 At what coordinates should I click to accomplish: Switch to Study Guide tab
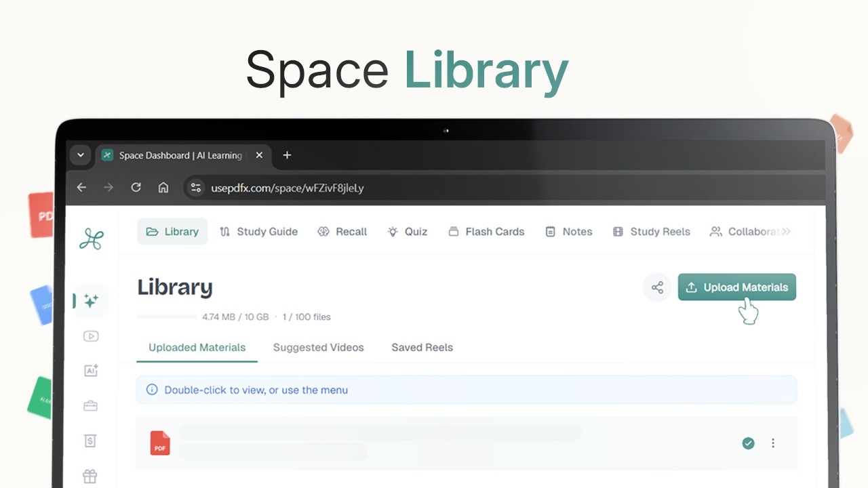click(x=258, y=231)
